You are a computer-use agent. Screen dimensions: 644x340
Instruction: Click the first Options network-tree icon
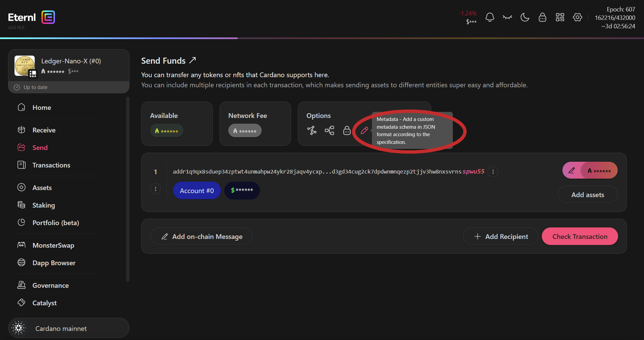312,130
